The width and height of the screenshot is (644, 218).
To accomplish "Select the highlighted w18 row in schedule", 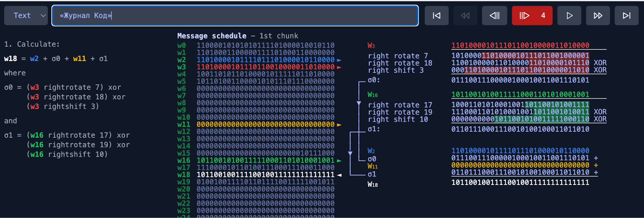I will pyautogui.click(x=265, y=174).
